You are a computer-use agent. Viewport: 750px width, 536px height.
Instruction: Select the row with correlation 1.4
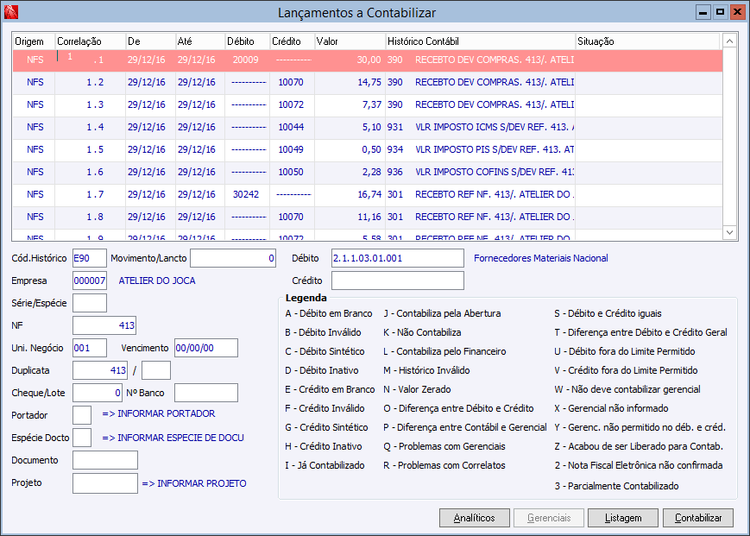point(300,127)
